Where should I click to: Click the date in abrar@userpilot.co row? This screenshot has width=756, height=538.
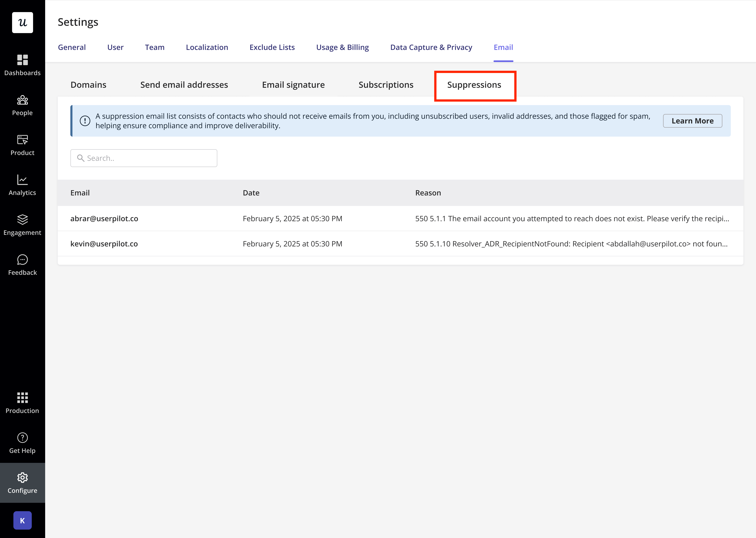pyautogui.click(x=293, y=219)
